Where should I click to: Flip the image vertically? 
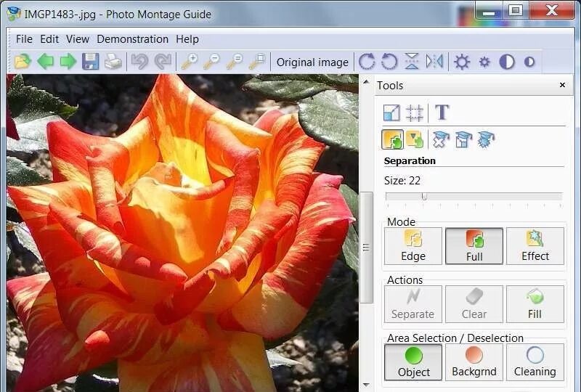point(412,62)
